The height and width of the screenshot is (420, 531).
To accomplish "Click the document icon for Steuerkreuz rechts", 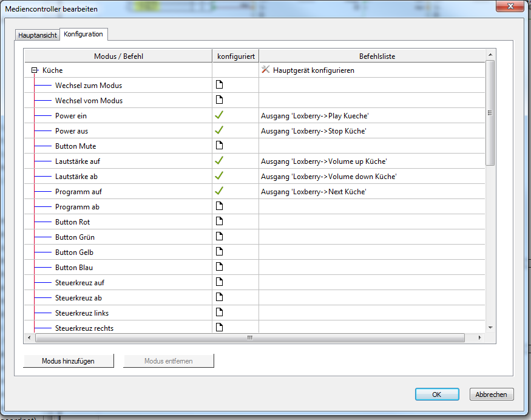I will pos(220,327).
